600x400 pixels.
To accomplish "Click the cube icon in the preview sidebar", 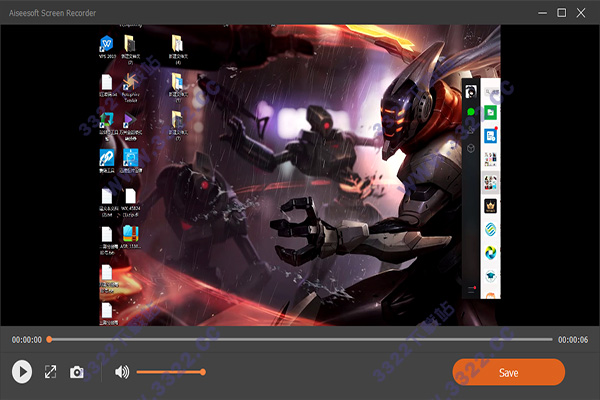I will tap(471, 147).
